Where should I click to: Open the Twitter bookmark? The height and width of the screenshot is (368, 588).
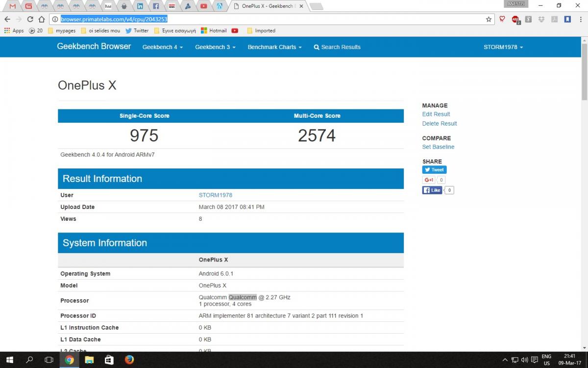pos(137,30)
